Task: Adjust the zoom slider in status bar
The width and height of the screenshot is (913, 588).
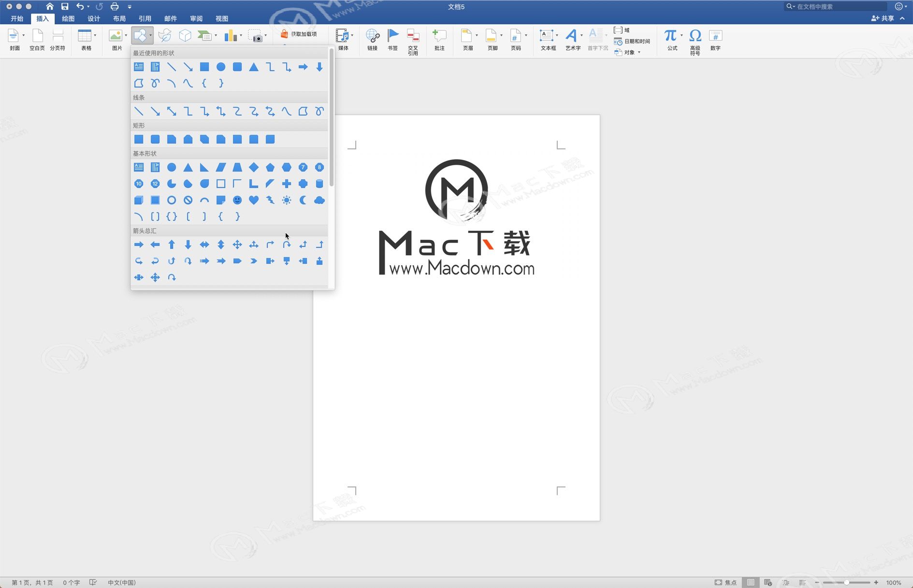Action: coord(847,582)
